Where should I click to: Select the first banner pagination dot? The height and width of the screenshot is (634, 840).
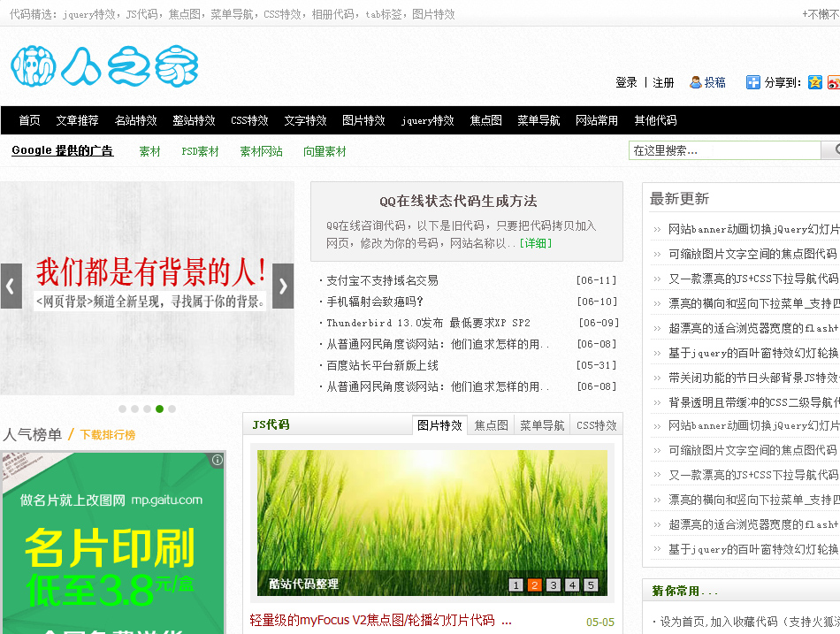point(123,409)
